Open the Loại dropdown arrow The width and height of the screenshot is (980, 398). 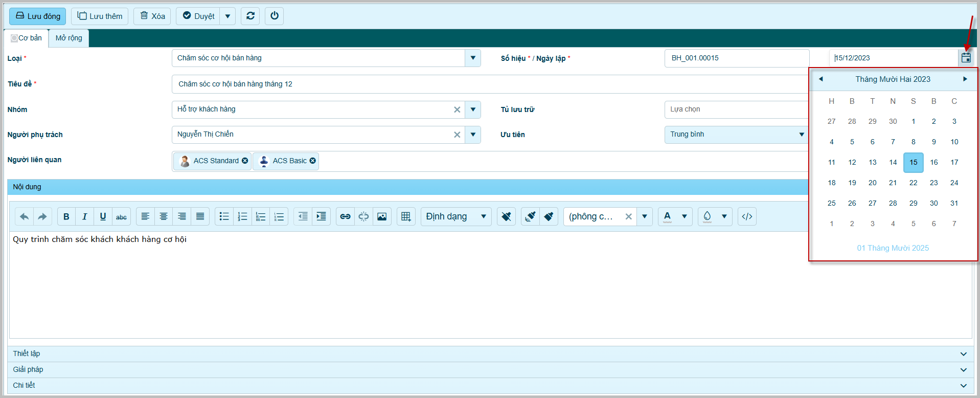(x=473, y=58)
